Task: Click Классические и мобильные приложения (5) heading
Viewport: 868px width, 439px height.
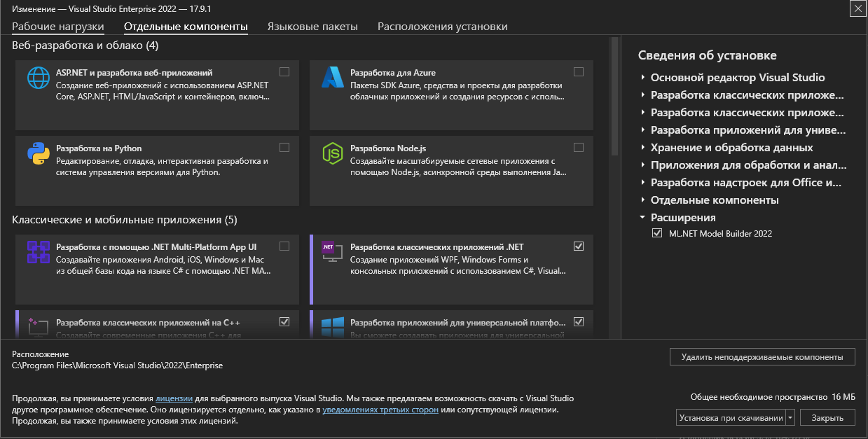Action: click(125, 220)
